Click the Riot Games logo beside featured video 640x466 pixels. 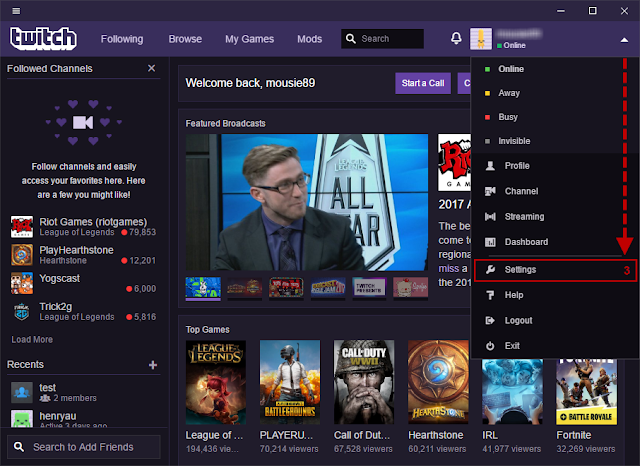454,162
